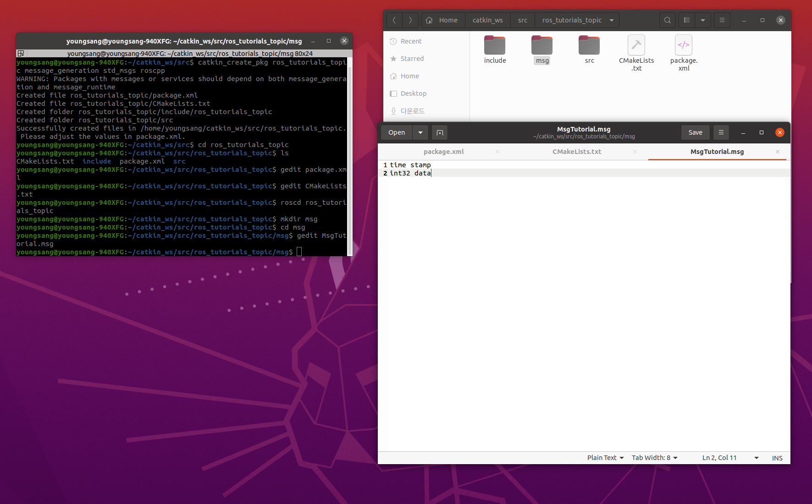
Task: Click the file manager search icon
Action: click(x=668, y=20)
